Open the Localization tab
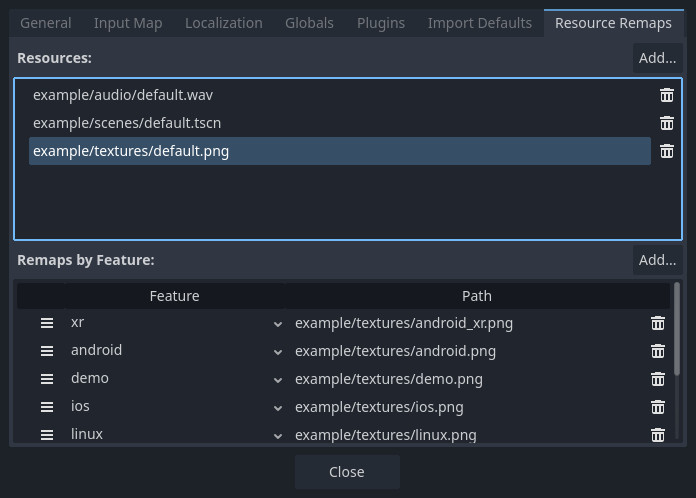Image resolution: width=696 pixels, height=498 pixels. [224, 23]
